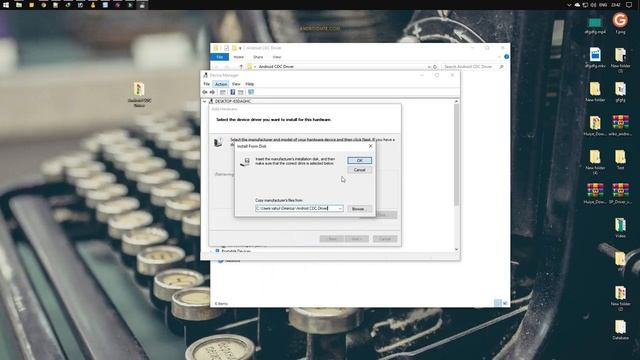Screen dimensions: 640x360
Task: Open the File menu in Device Manager
Action: pyautogui.click(x=207, y=84)
